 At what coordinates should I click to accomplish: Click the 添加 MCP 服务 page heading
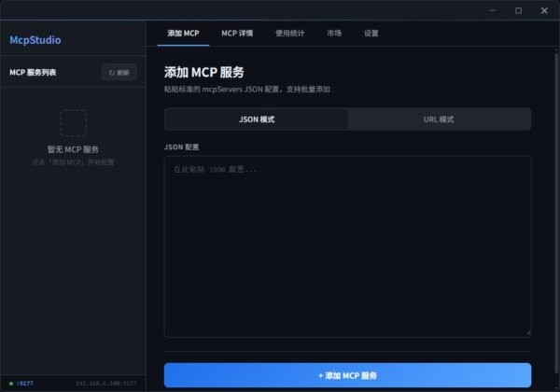coord(203,72)
